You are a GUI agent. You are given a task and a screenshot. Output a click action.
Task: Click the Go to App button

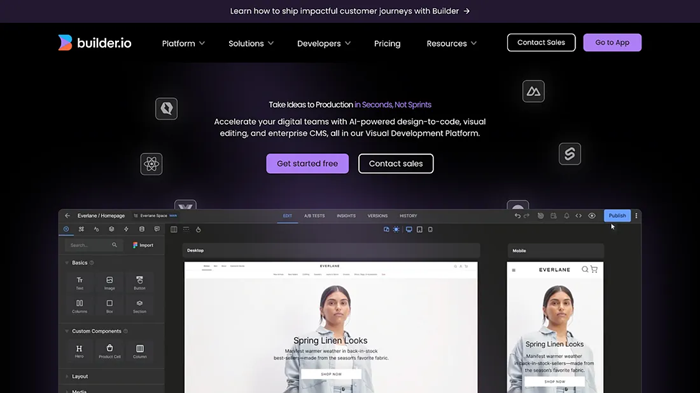coord(612,42)
